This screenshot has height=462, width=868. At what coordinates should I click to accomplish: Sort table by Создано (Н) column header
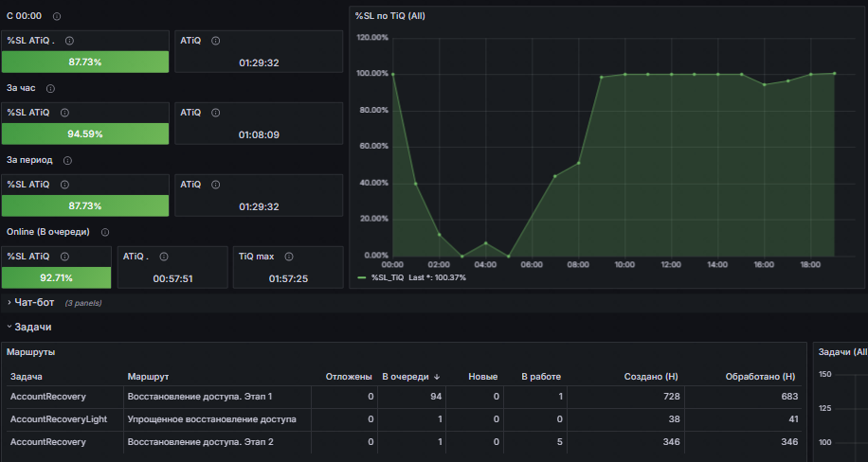[x=651, y=377]
